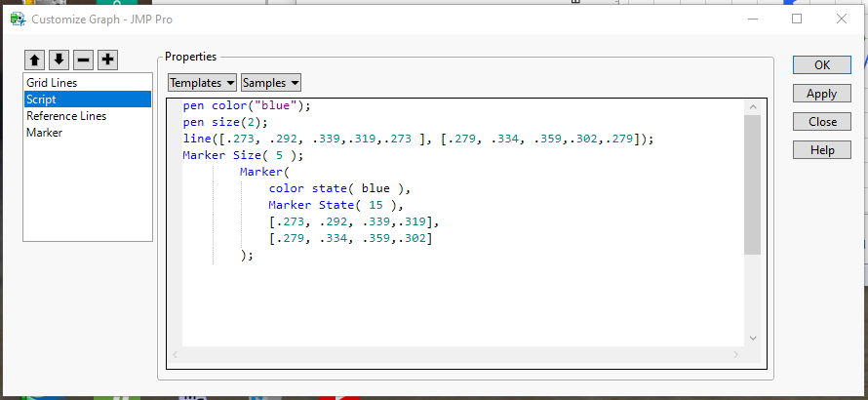The width and height of the screenshot is (868, 400).
Task: Click scroll up arrow in script editor
Action: (752, 107)
